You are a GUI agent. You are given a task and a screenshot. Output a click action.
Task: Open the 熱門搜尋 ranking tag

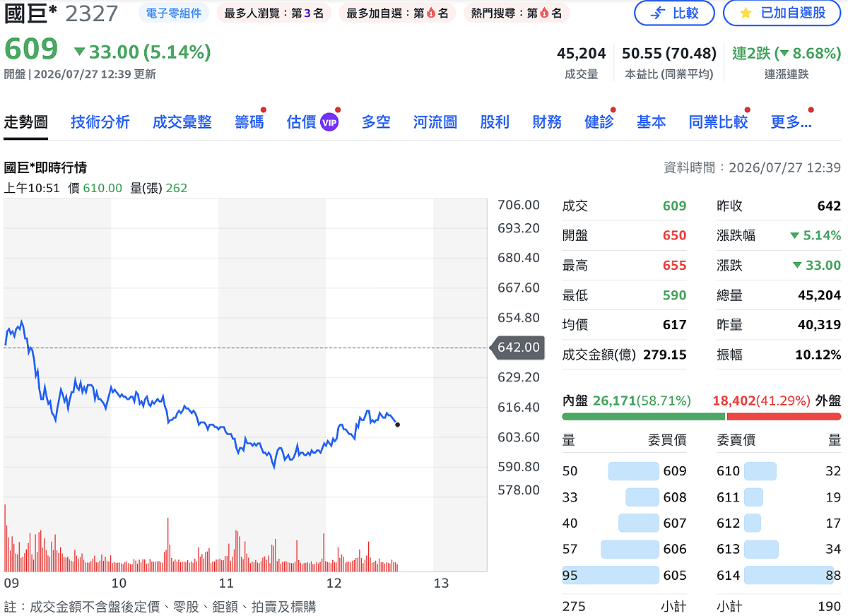516,13
